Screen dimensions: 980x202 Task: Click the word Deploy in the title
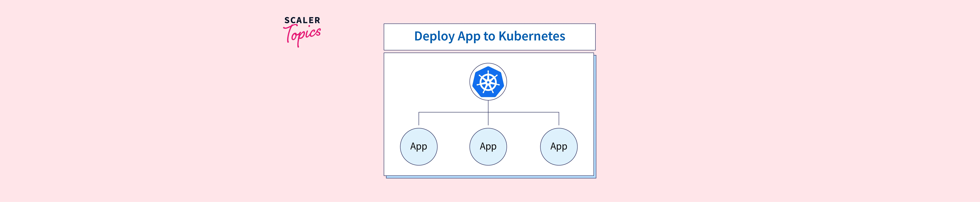(434, 36)
